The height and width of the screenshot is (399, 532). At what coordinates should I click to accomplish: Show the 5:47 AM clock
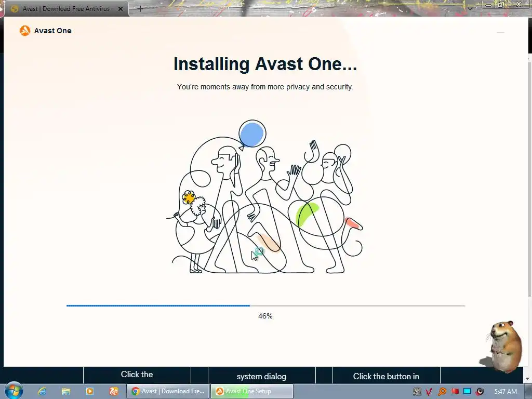click(506, 392)
